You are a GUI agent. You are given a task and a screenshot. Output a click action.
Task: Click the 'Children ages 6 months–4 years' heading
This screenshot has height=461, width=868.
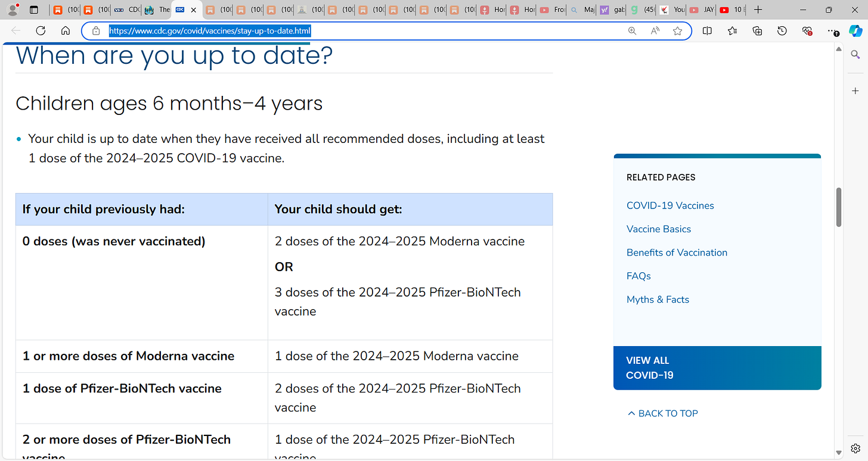(169, 104)
